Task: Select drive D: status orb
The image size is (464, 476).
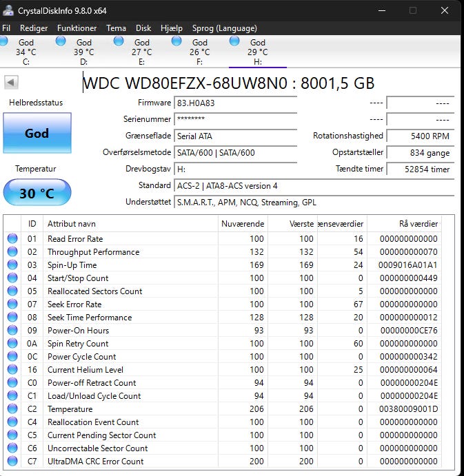Action: (61, 41)
